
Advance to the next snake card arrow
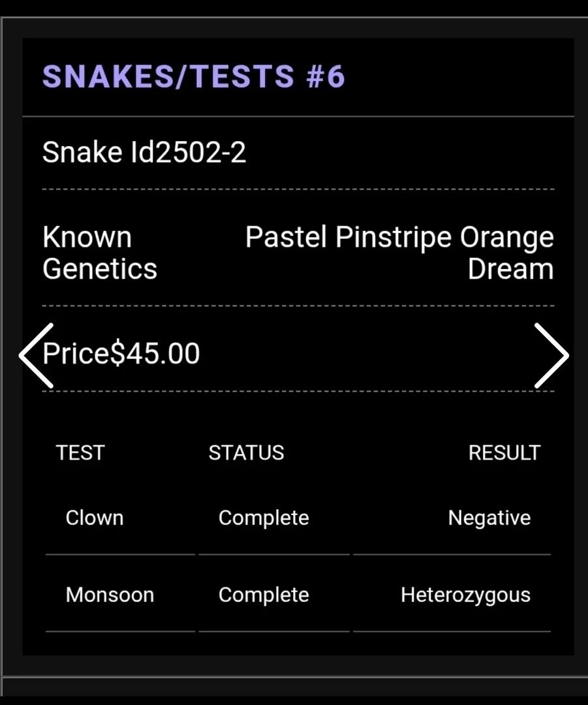point(551,355)
